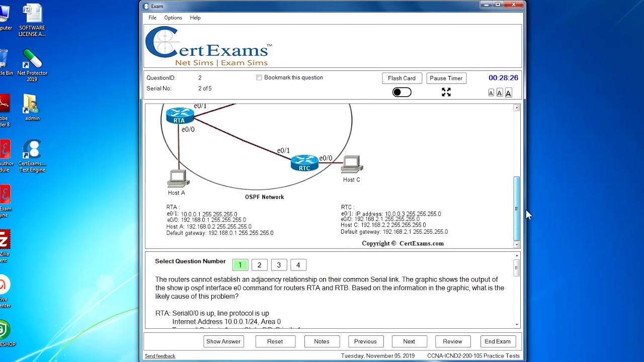Viewport: 644px width, 362px height.
Task: Open the Adobe Reader 8 desktop icon
Action: click(5, 111)
